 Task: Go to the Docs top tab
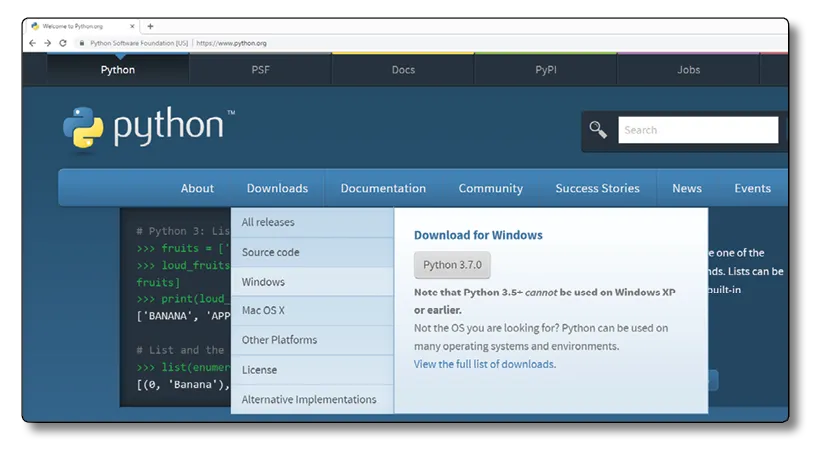[x=403, y=70]
